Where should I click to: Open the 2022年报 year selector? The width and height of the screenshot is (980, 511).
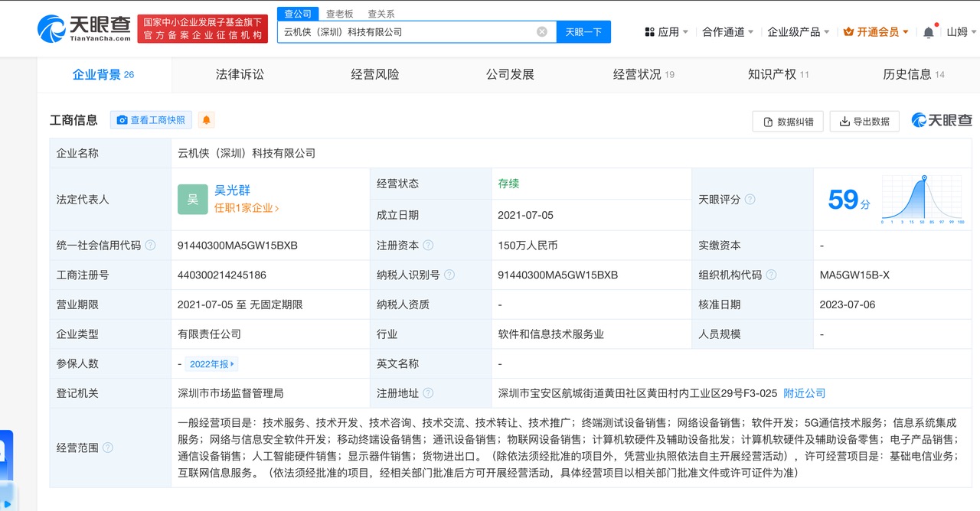click(212, 364)
